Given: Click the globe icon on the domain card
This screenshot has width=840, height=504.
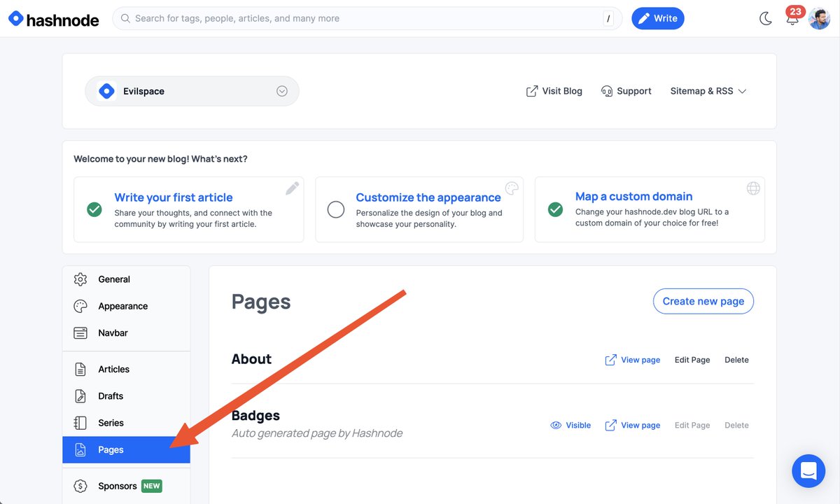Looking at the screenshot, I should (x=753, y=188).
